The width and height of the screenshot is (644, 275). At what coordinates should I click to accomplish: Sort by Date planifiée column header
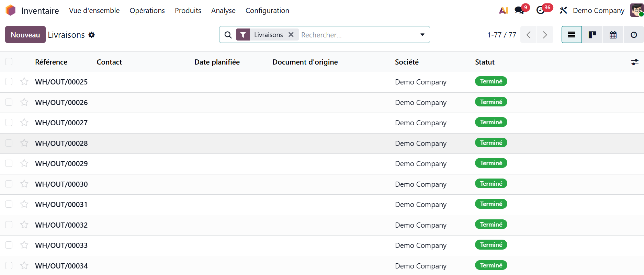(217, 62)
